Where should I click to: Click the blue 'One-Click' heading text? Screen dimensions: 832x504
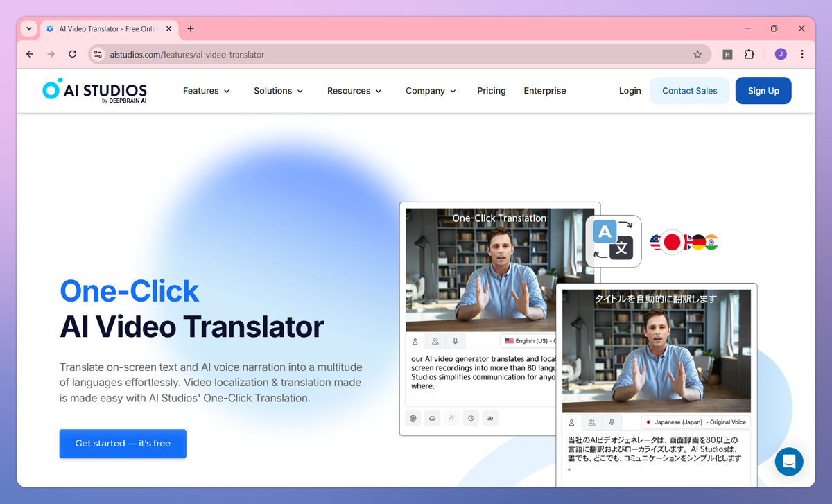point(130,290)
